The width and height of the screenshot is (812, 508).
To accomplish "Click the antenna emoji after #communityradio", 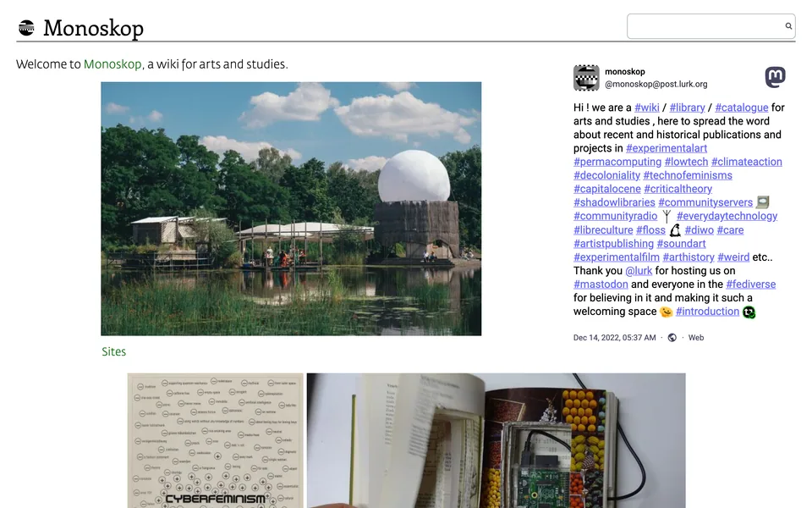I will coord(667,216).
